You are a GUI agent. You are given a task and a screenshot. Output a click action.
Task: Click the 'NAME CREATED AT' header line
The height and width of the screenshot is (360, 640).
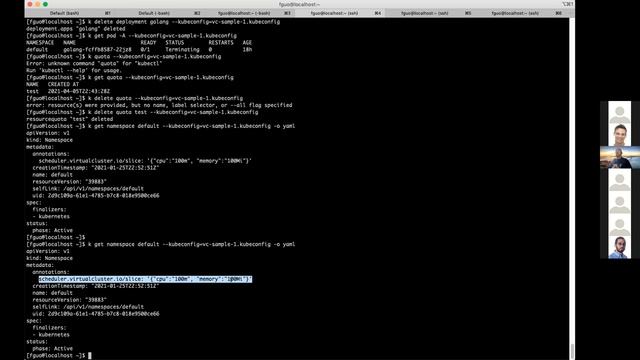point(53,84)
